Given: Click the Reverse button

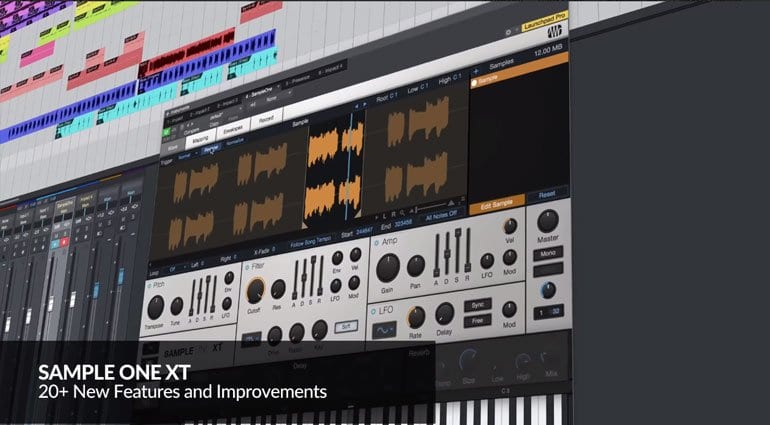Looking at the screenshot, I should (x=212, y=148).
